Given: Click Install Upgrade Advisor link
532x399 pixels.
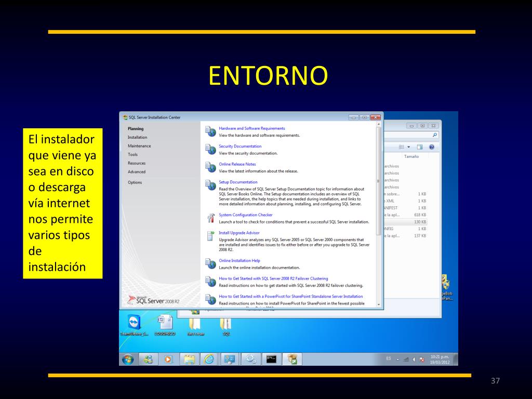Looking at the screenshot, I should [239, 233].
